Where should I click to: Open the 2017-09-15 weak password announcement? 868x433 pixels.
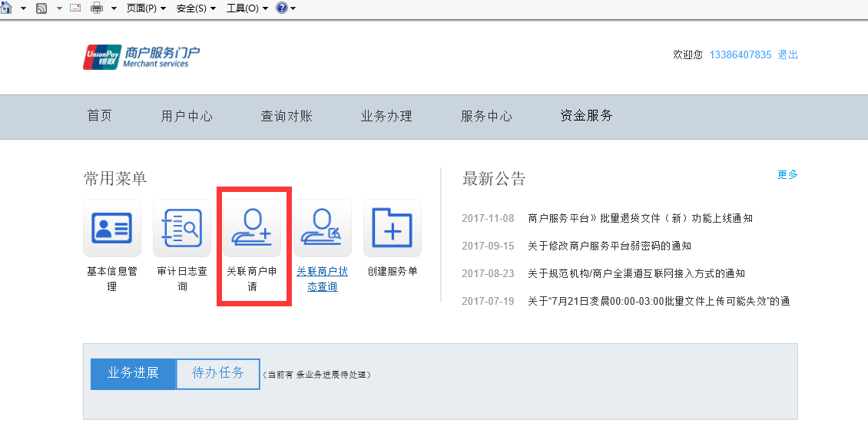[x=609, y=246]
